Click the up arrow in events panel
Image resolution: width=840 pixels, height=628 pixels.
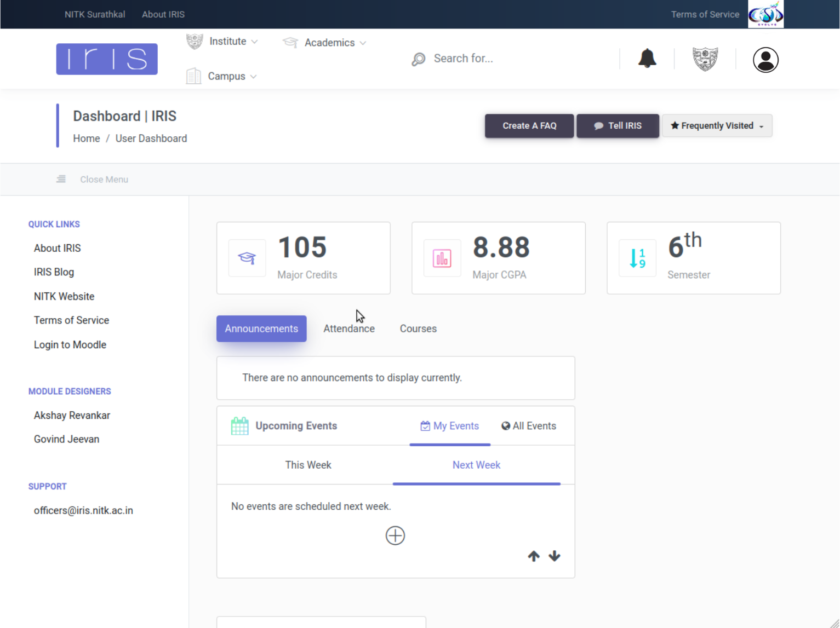pos(534,556)
